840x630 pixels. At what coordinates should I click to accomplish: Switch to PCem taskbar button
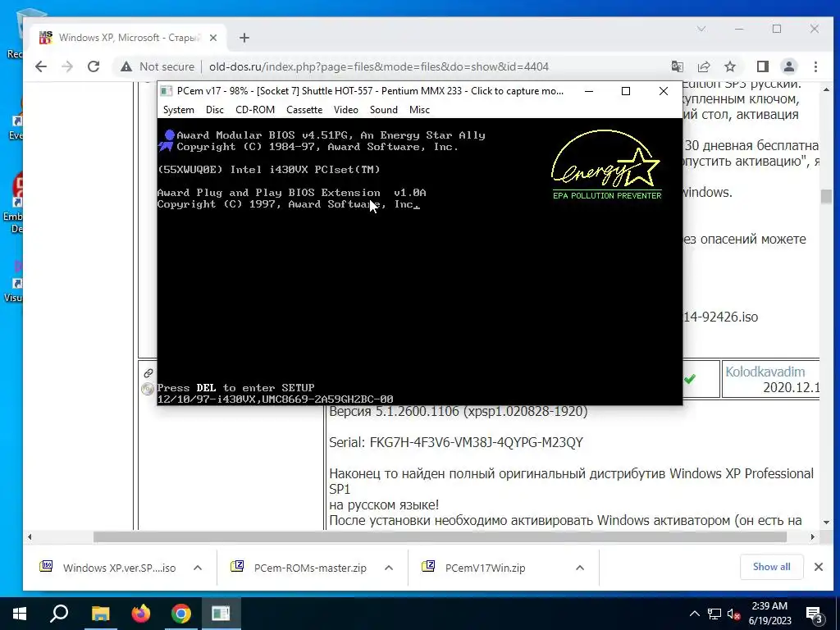click(x=221, y=614)
